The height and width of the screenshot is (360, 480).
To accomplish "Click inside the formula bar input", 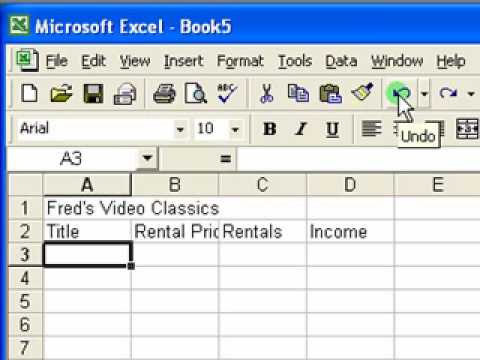I will pyautogui.click(x=358, y=158).
